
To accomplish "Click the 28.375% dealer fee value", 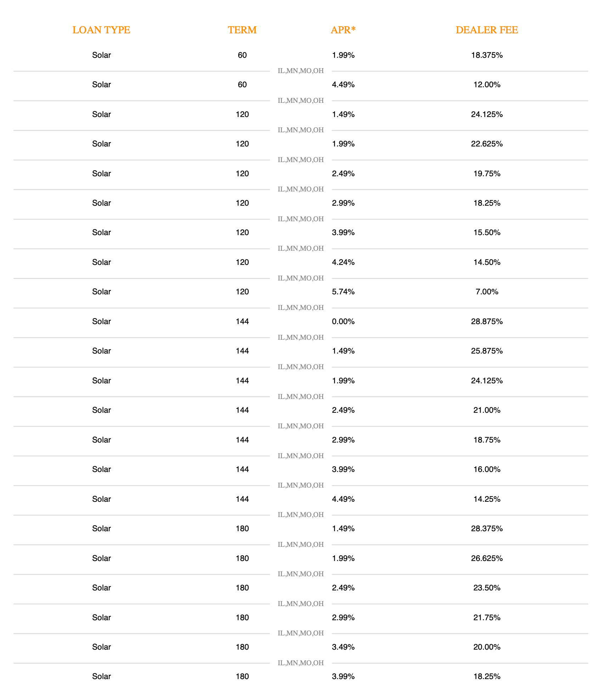I will [487, 529].
